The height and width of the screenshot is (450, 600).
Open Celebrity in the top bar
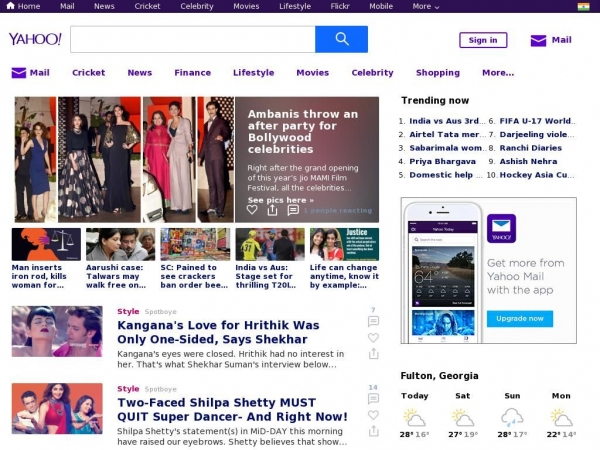click(197, 7)
